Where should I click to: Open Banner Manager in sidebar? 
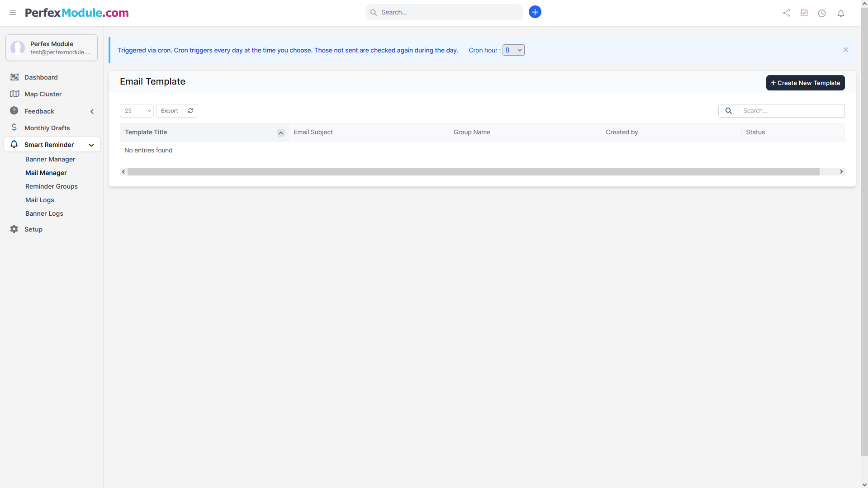50,159
